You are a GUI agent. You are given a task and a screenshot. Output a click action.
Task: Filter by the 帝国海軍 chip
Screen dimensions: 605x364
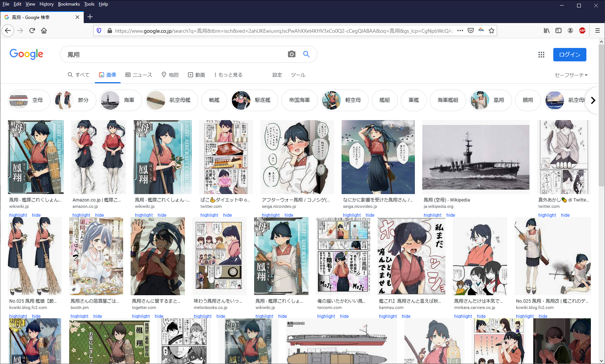(x=300, y=100)
